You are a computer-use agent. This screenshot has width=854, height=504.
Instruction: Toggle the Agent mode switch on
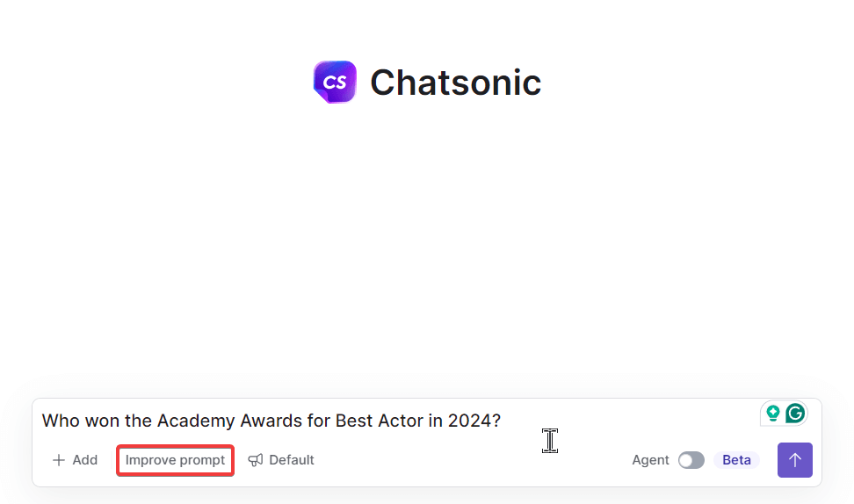(x=691, y=460)
